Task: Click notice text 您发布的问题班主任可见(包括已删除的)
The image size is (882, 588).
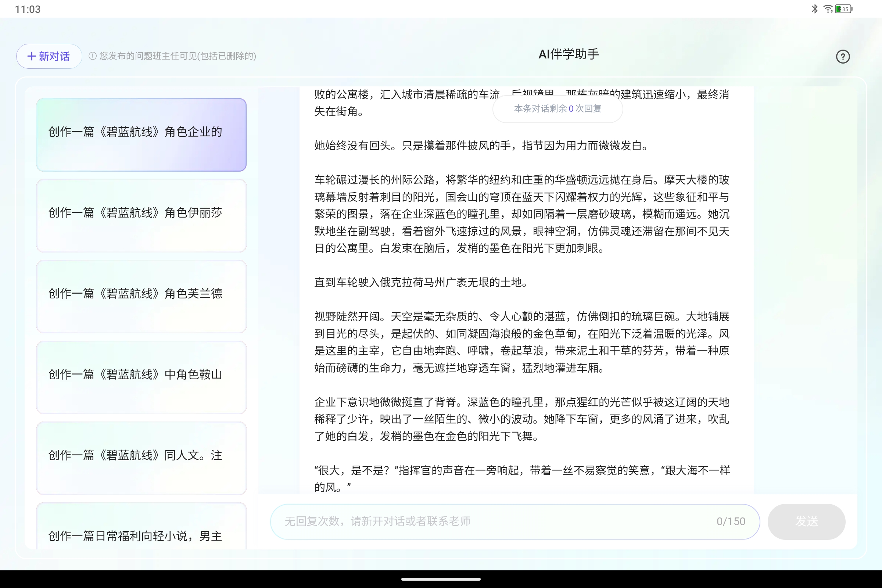Action: click(178, 56)
